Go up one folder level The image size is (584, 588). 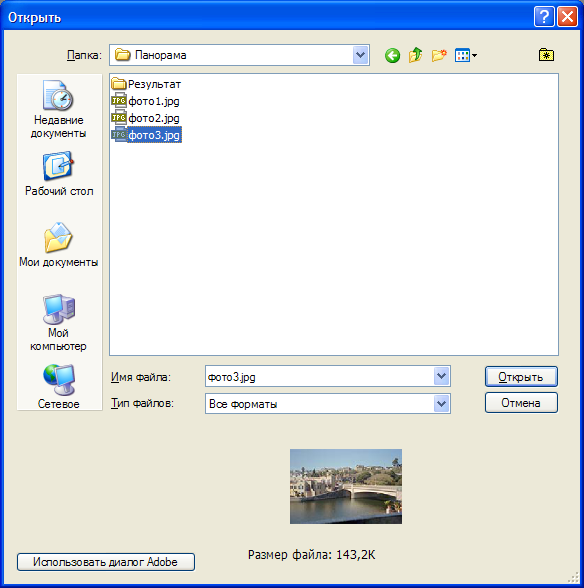click(x=415, y=56)
